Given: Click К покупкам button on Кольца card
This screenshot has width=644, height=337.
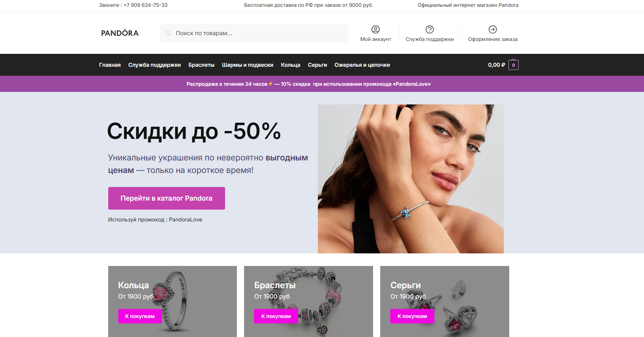Looking at the screenshot, I should 140,316.
